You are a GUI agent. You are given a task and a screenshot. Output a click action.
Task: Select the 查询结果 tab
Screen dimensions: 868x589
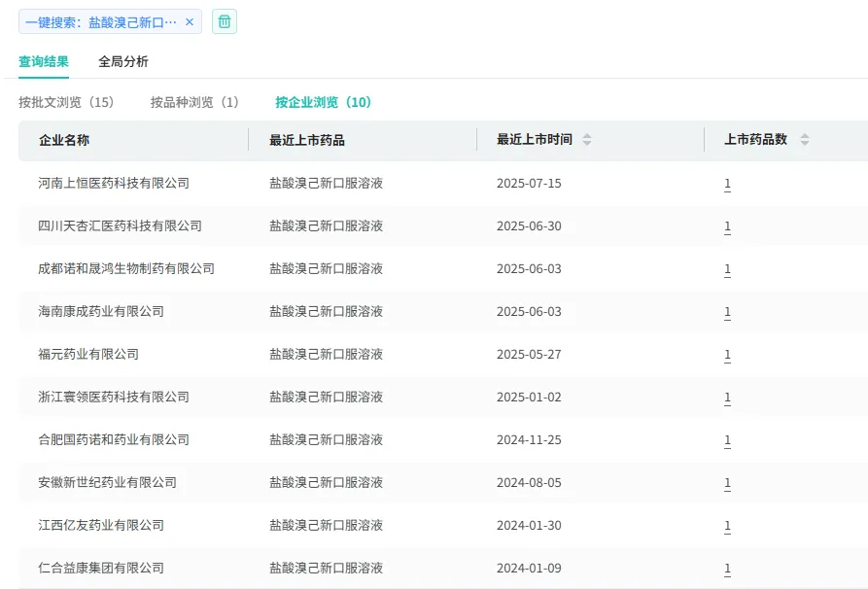point(44,61)
